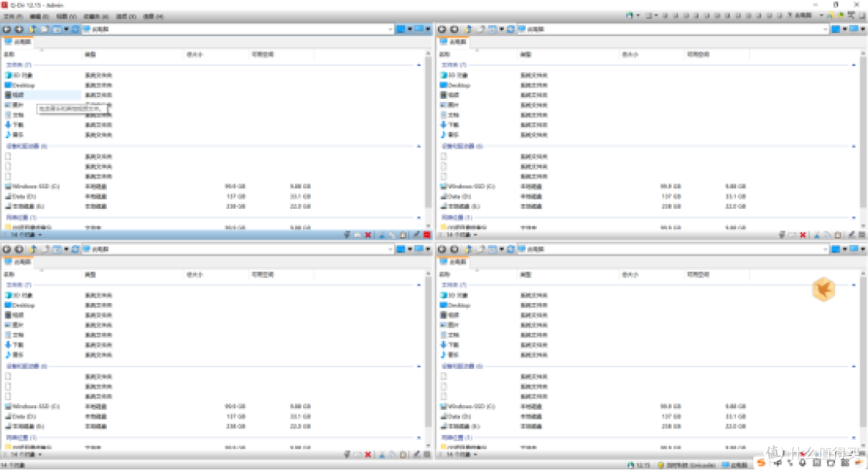
Task: Click red X delete icon in bottom-left pane footer
Action: (368, 455)
